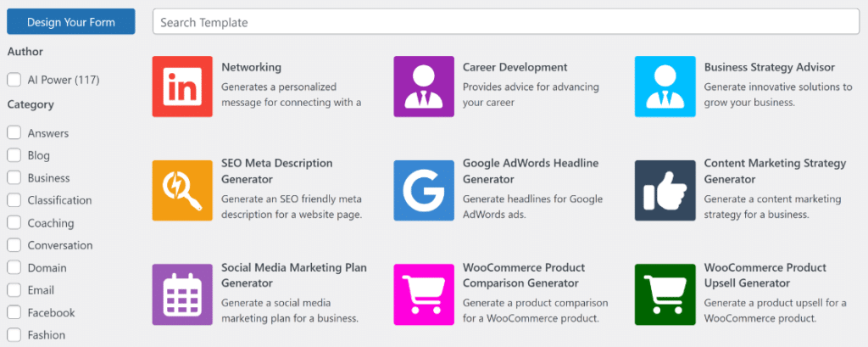The height and width of the screenshot is (347, 868).
Task: Toggle the Business category checkbox
Action: tap(14, 178)
